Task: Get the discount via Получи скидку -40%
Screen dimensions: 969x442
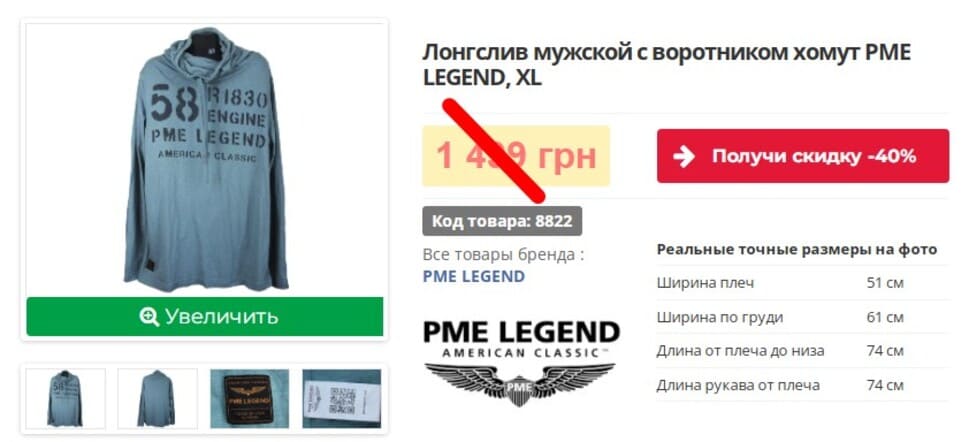Action: [x=803, y=156]
